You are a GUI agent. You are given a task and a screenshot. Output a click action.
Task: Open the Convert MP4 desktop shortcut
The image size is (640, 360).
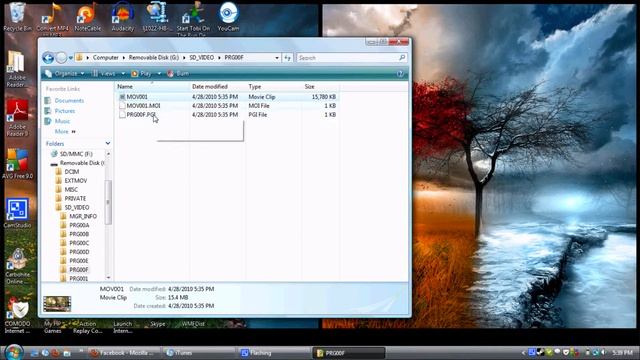pyautogui.click(x=52, y=17)
